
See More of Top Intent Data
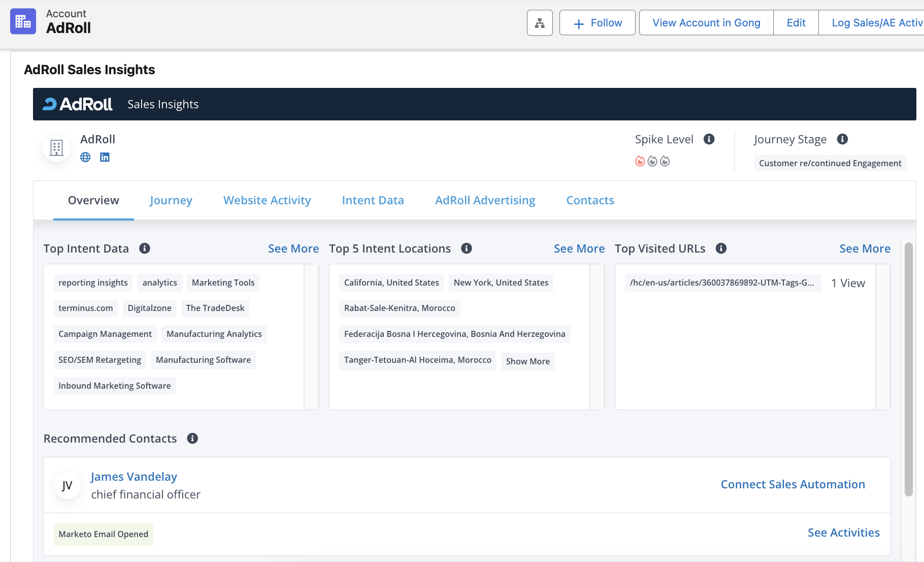click(293, 248)
